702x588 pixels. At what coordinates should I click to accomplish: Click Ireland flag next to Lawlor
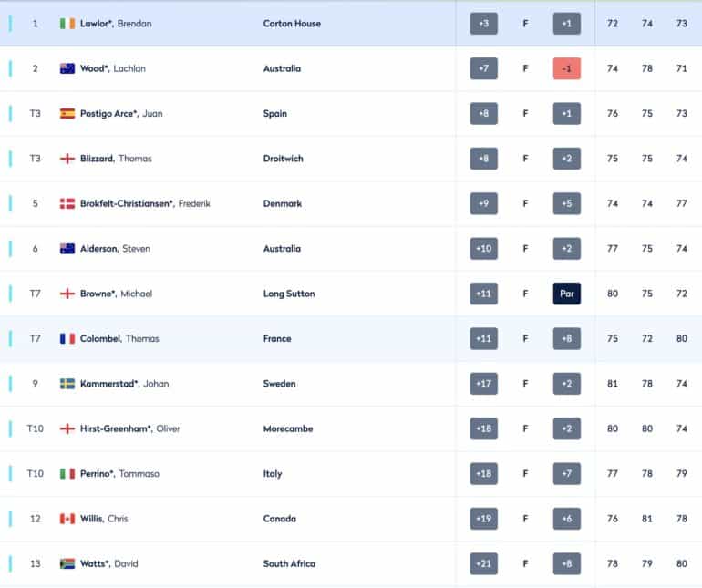[x=67, y=24]
